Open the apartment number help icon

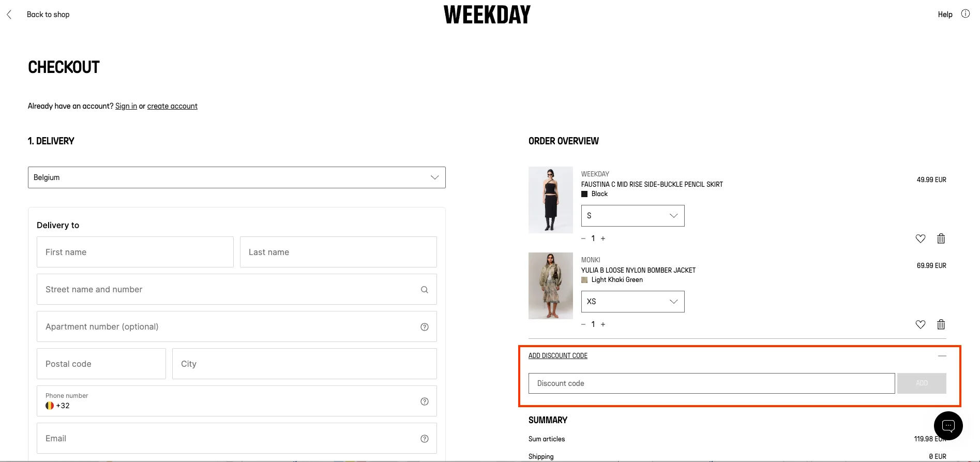tap(424, 326)
